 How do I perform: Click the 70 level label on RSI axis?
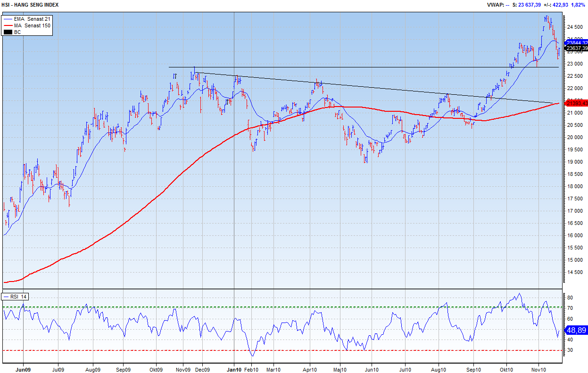click(x=570, y=308)
